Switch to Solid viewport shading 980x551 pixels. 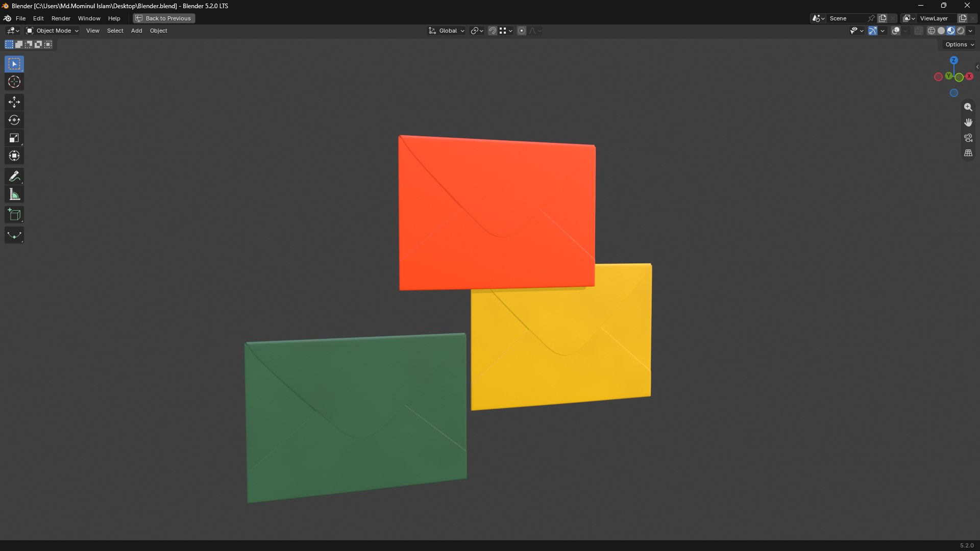[x=941, y=31]
